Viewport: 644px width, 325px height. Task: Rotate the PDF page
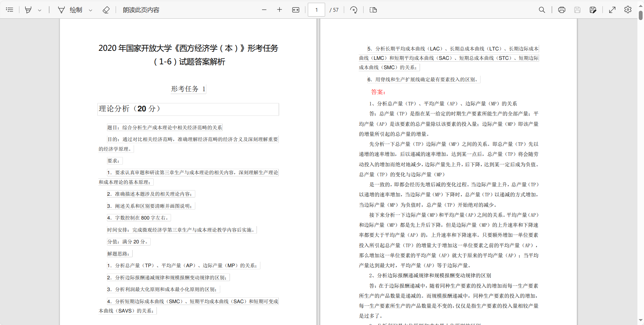[x=354, y=10]
